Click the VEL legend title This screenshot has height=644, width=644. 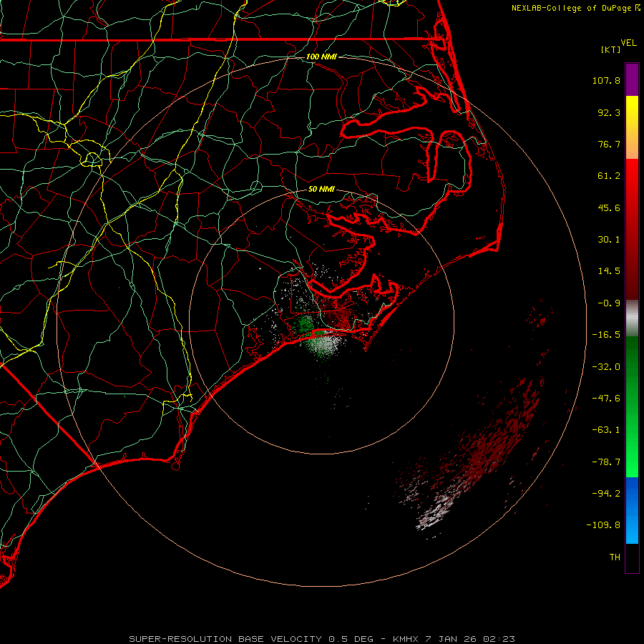coord(628,43)
